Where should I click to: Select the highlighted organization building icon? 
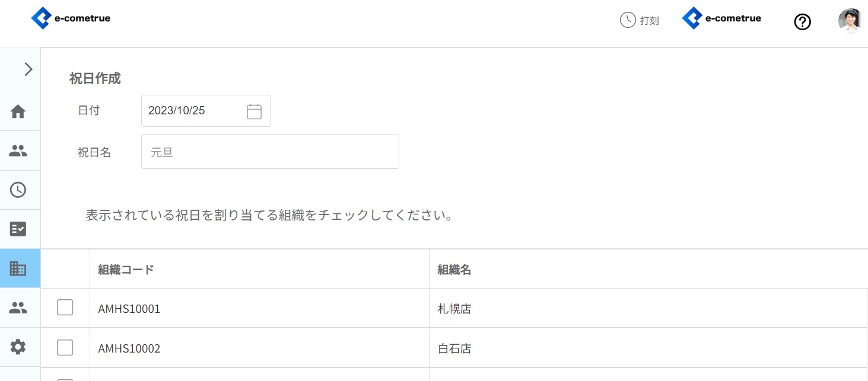coord(18,268)
